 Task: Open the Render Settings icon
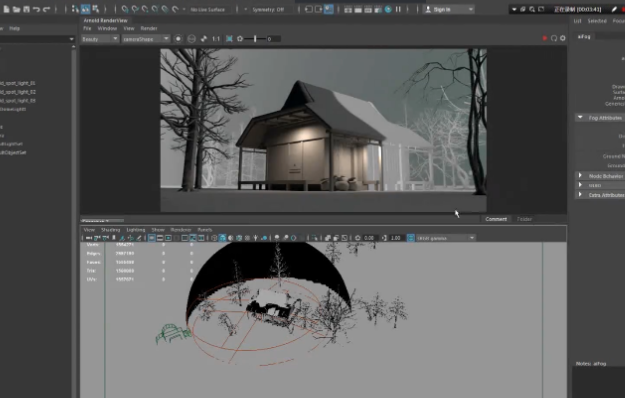coord(378,9)
